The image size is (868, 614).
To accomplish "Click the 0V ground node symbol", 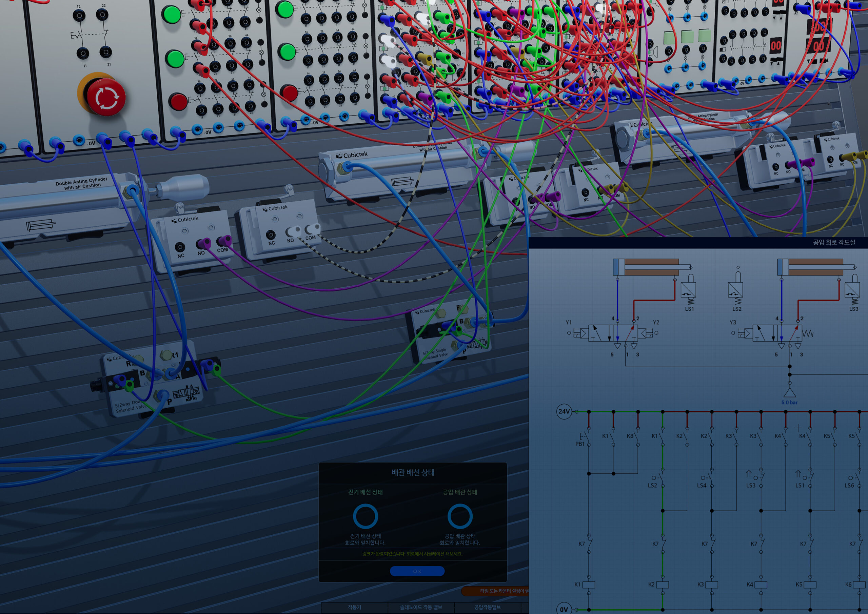I will point(564,609).
